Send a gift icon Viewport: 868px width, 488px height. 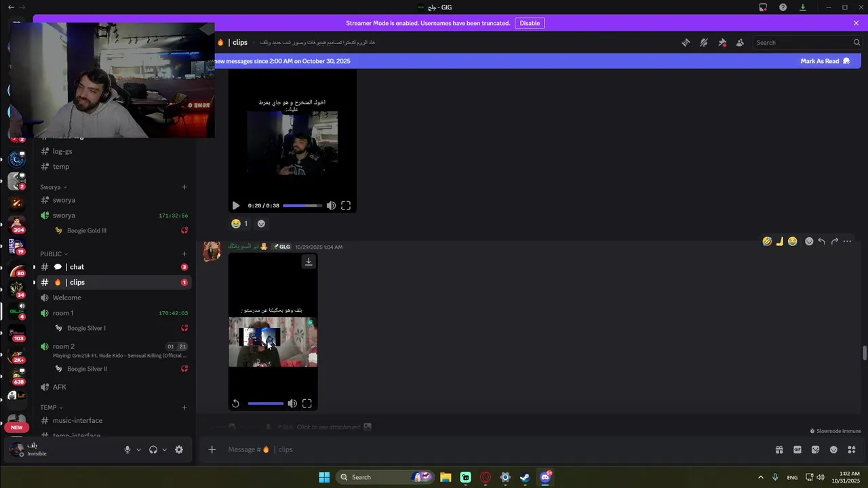(x=779, y=449)
